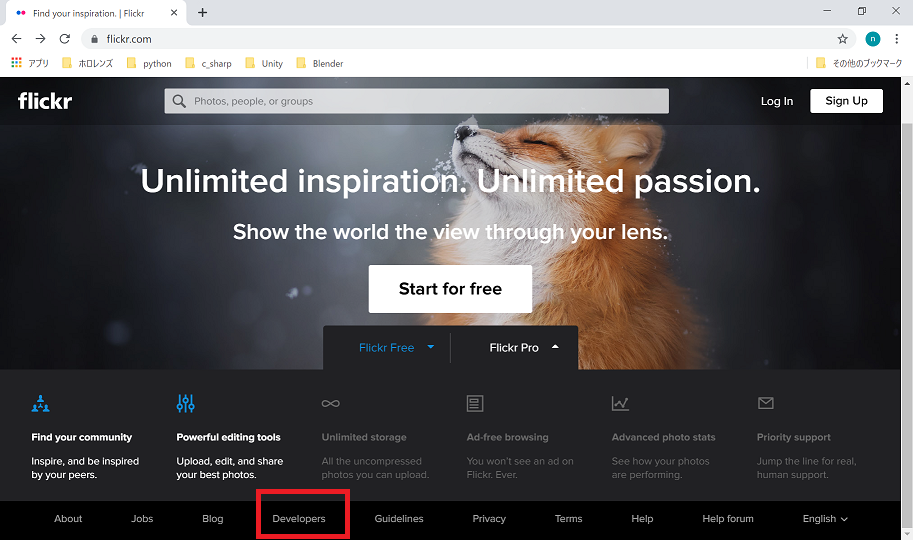
Task: Click the padlock site info icon
Action: coord(94,39)
